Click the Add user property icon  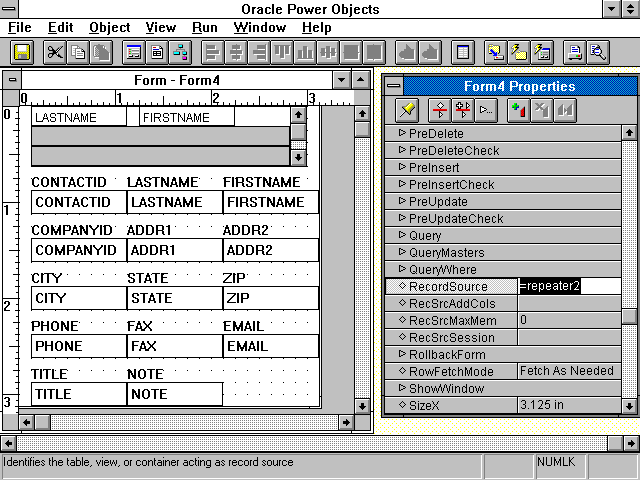(517, 109)
